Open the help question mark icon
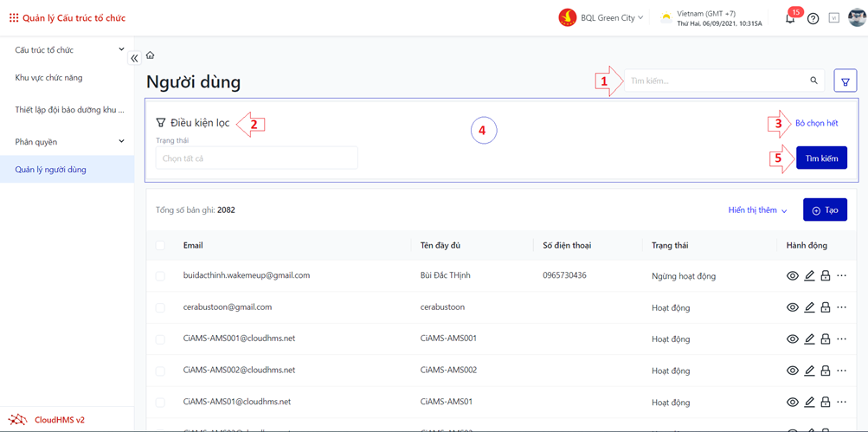Image resolution: width=868 pixels, height=432 pixels. [813, 18]
